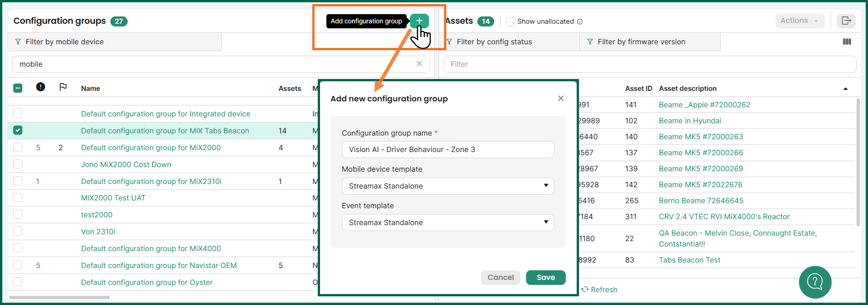Viewport: 868px width, 305px height.
Task: Open Default configuration group for MiX Tabs Beacon
Action: pyautogui.click(x=165, y=131)
